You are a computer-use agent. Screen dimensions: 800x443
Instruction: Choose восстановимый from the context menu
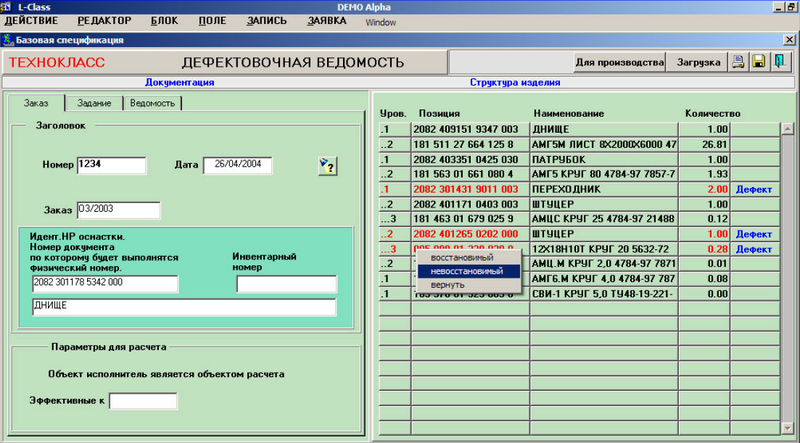tap(469, 258)
